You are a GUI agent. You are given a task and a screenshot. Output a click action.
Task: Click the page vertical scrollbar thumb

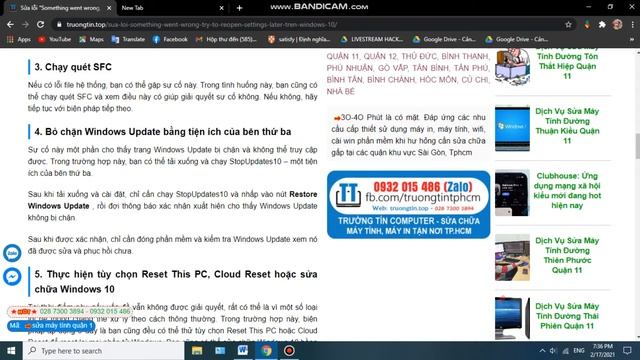637,146
